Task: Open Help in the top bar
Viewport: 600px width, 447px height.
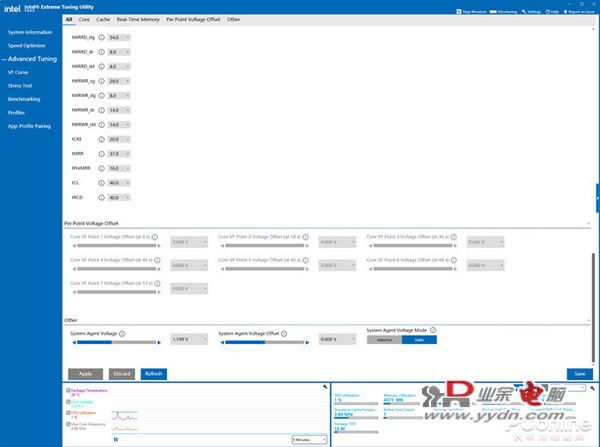Action: pos(552,12)
